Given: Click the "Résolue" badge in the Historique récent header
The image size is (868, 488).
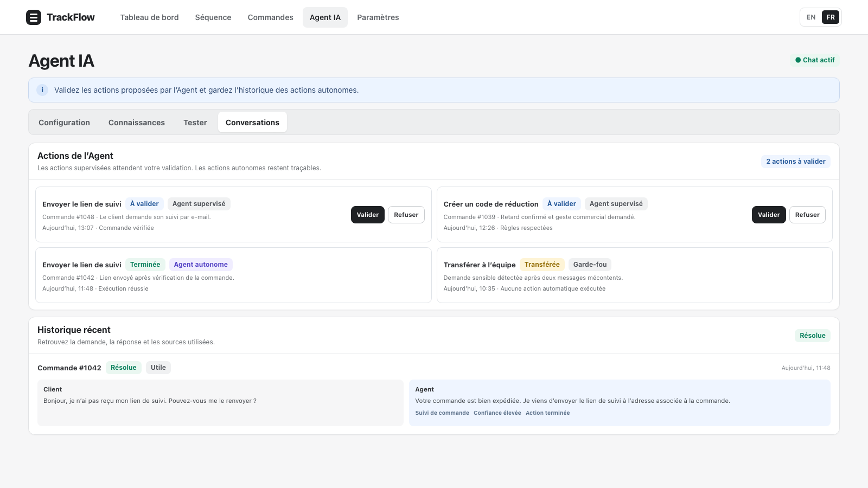Looking at the screenshot, I should [813, 336].
